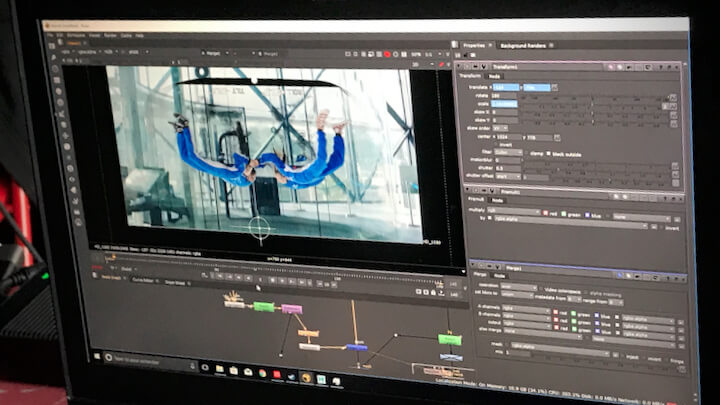Image resolution: width=720 pixels, height=405 pixels.
Task: Open the multiply channels dropdown in Premult
Action: point(513,211)
